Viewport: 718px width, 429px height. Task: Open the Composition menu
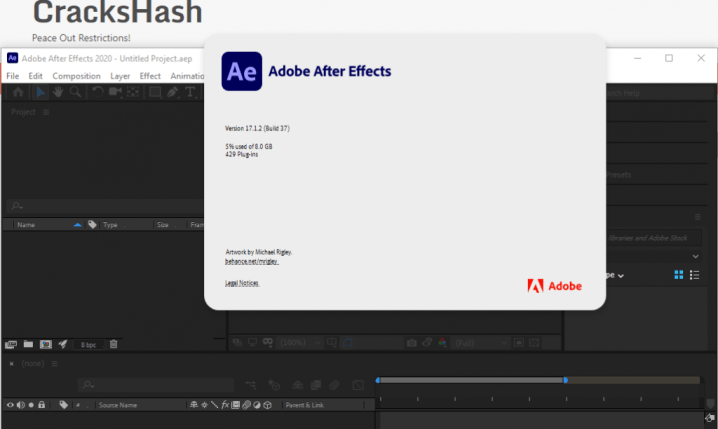(x=76, y=76)
